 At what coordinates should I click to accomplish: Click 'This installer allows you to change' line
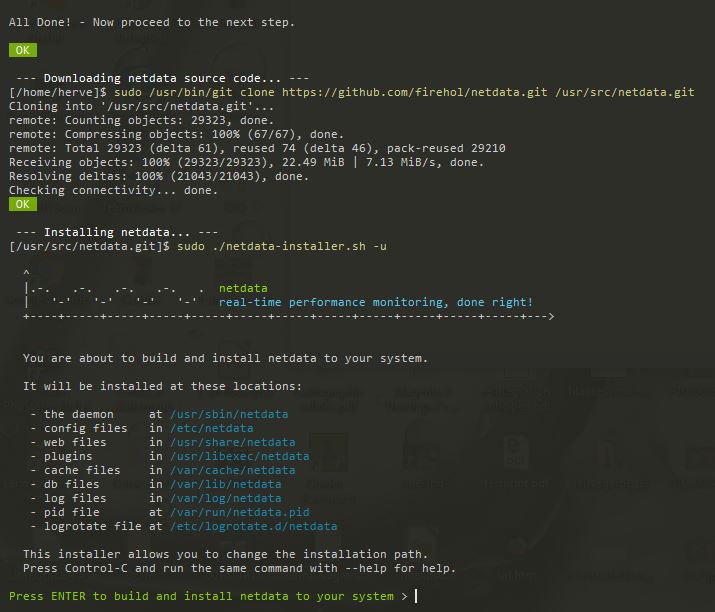225,554
